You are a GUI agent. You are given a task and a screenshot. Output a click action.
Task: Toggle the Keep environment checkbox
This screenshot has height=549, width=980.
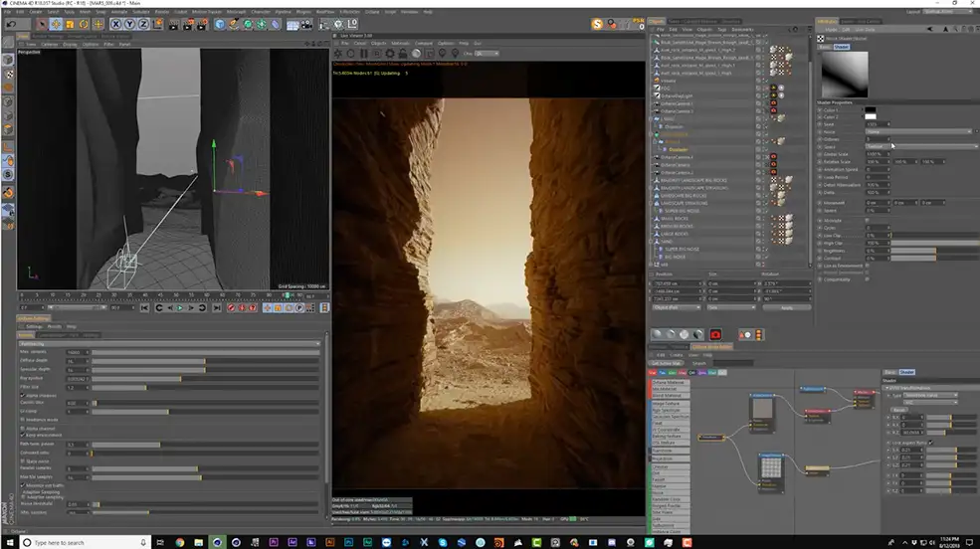click(x=23, y=435)
